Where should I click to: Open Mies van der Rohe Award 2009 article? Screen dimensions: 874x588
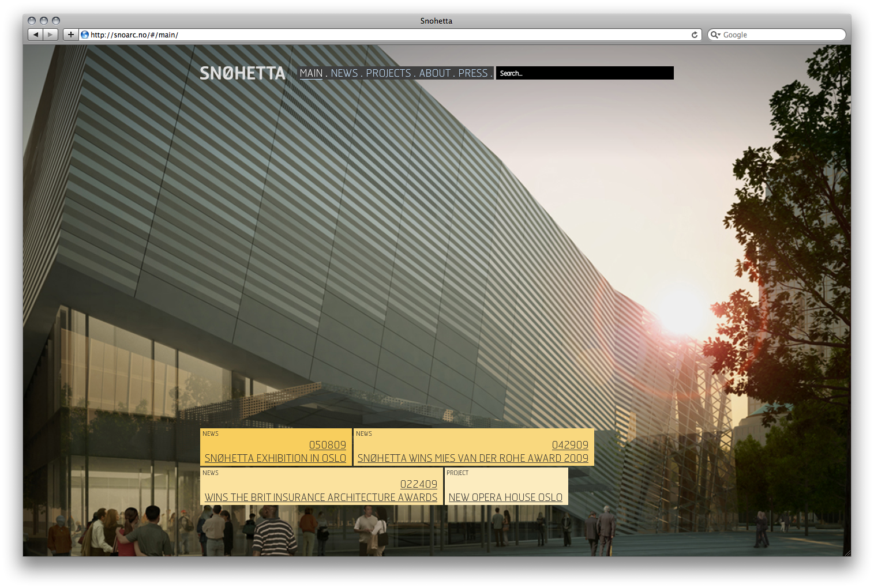(472, 458)
